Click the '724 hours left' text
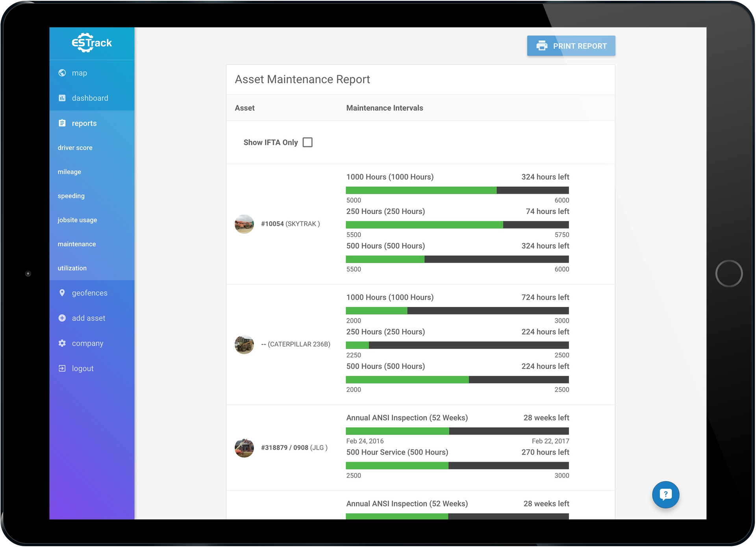 545,297
